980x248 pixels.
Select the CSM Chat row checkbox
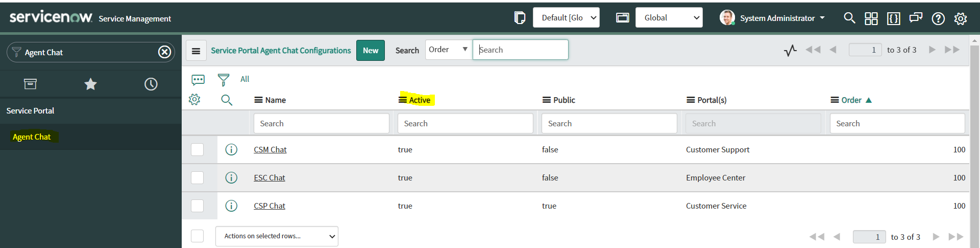pyautogui.click(x=197, y=149)
